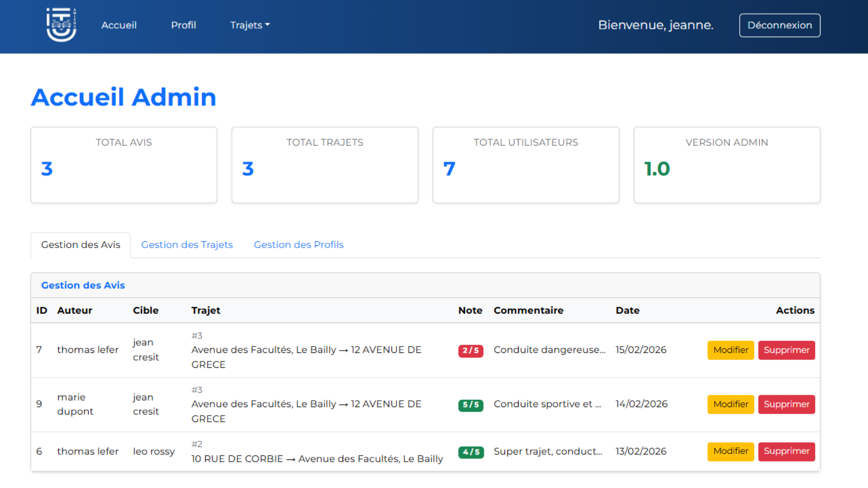Click the date 15/02/2026
This screenshot has height=488, width=868.
(x=641, y=350)
